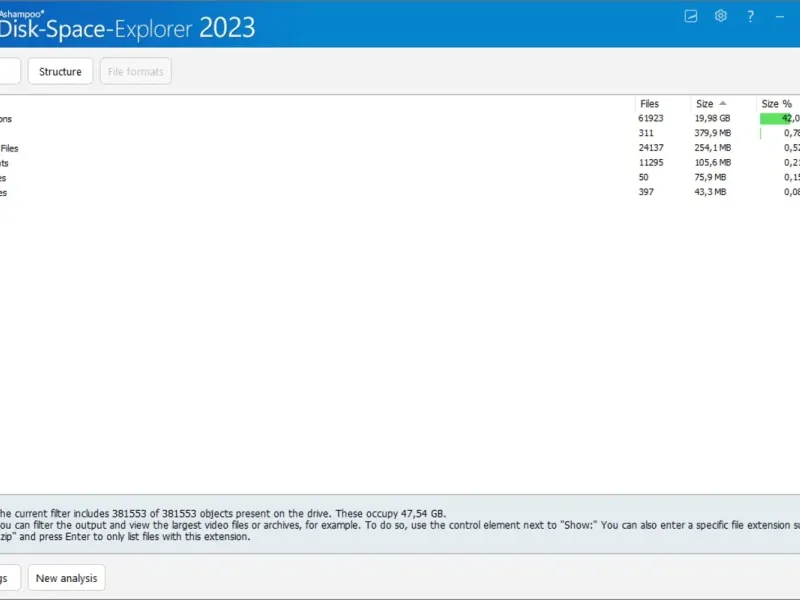The image size is (800, 600).
Task: Switch to the Structure view
Action: click(60, 71)
